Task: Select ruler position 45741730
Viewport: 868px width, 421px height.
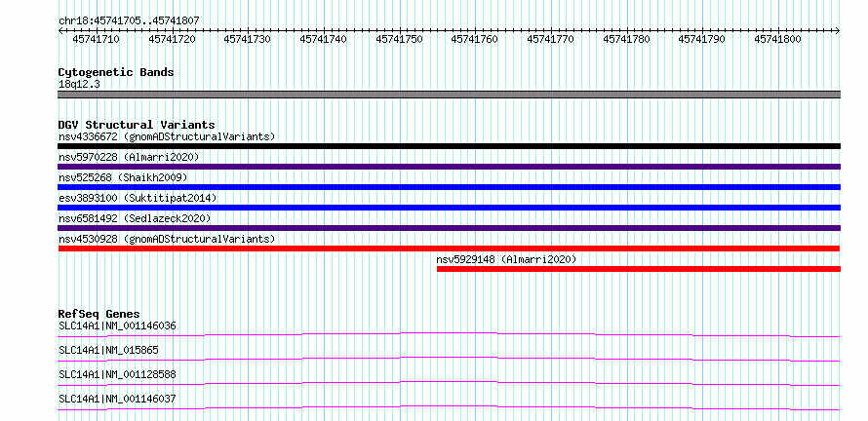Action: [248, 39]
